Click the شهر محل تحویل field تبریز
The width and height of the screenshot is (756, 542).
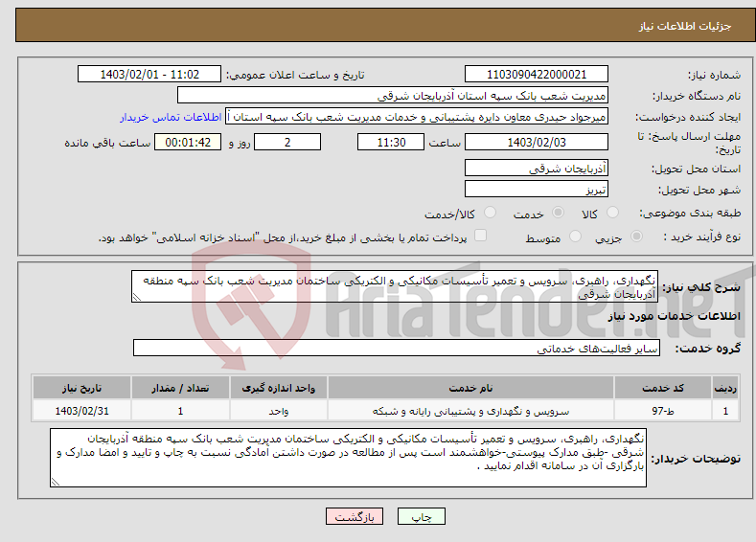click(537, 189)
